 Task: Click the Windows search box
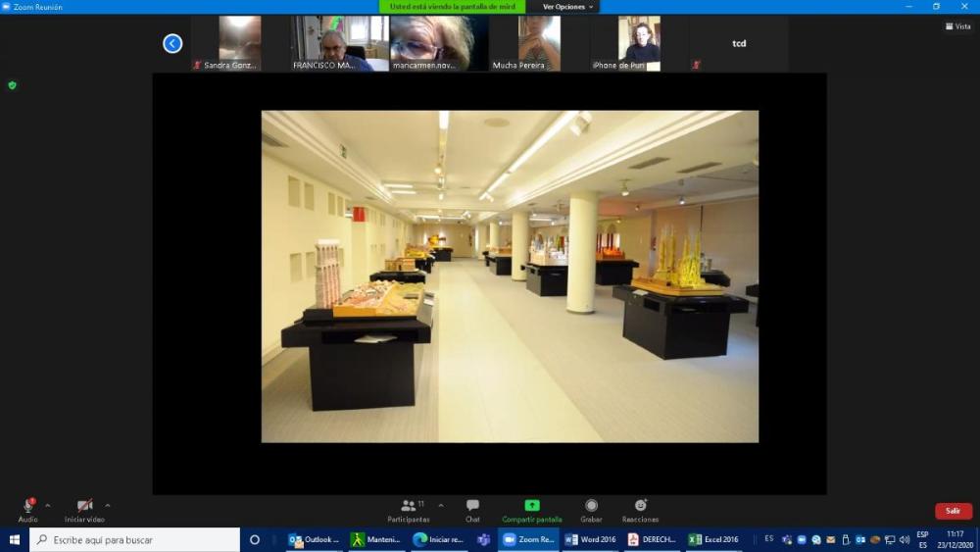(135, 539)
